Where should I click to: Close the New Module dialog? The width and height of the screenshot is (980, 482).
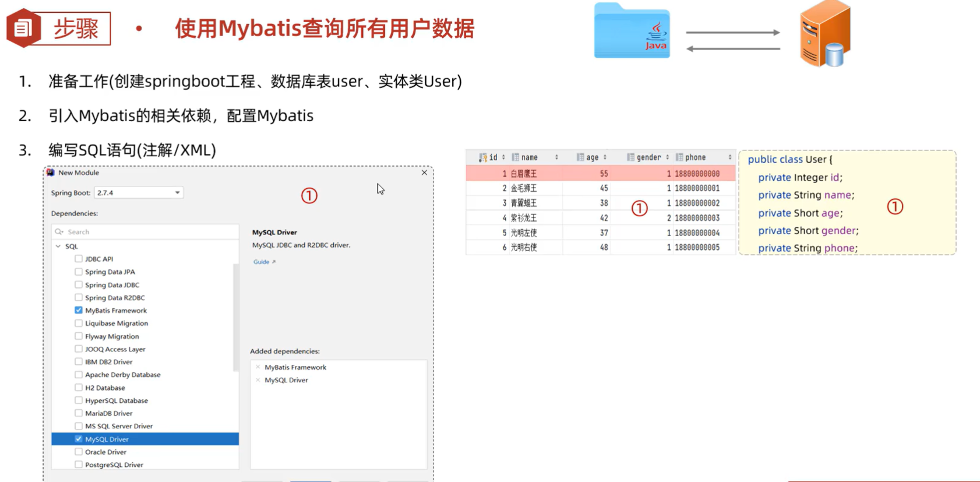coord(424,173)
